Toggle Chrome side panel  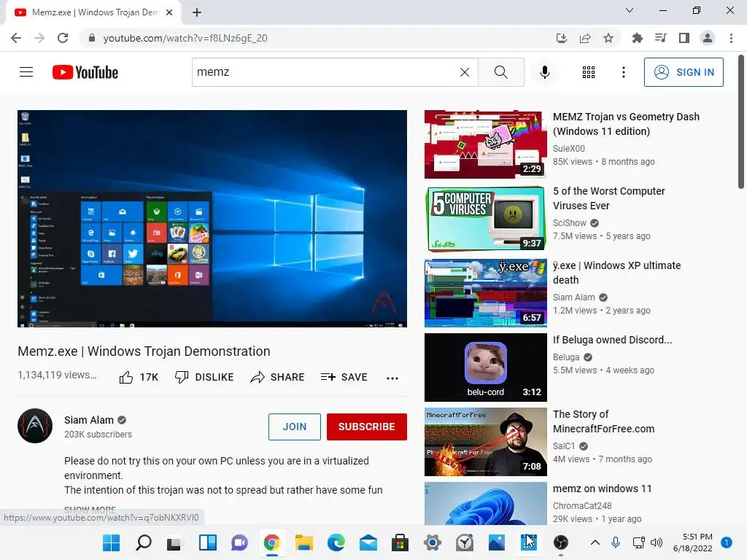click(x=684, y=38)
